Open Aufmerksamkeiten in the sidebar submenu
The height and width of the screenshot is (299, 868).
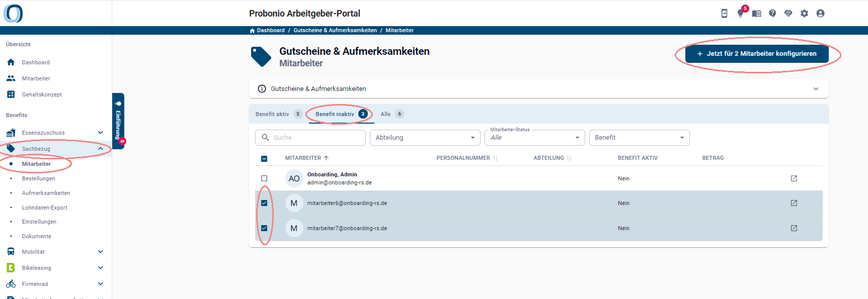46,193
